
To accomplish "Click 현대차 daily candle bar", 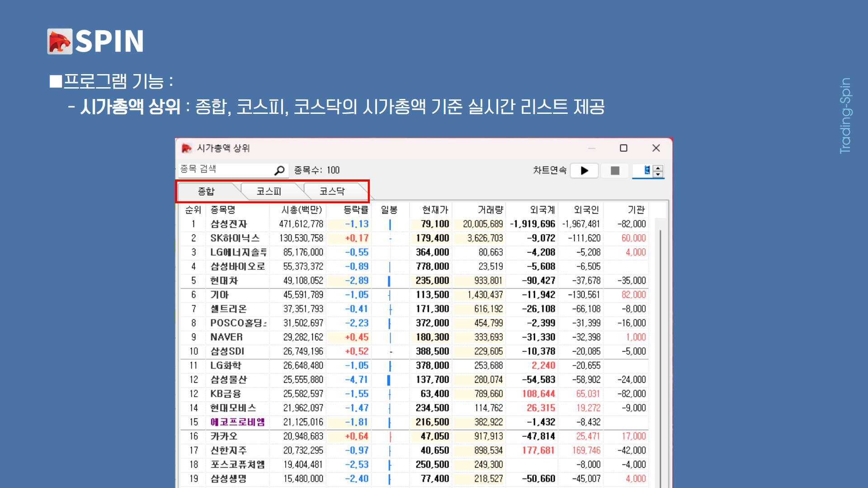I will click(389, 281).
